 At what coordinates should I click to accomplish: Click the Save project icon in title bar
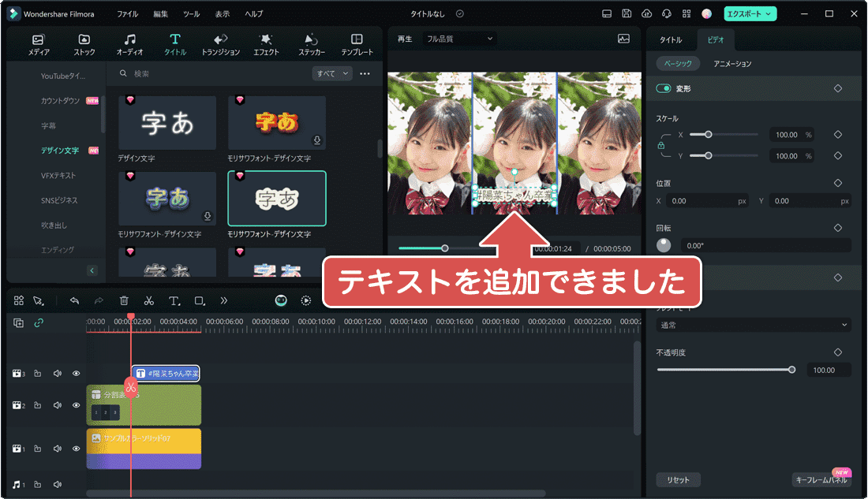[x=626, y=13]
